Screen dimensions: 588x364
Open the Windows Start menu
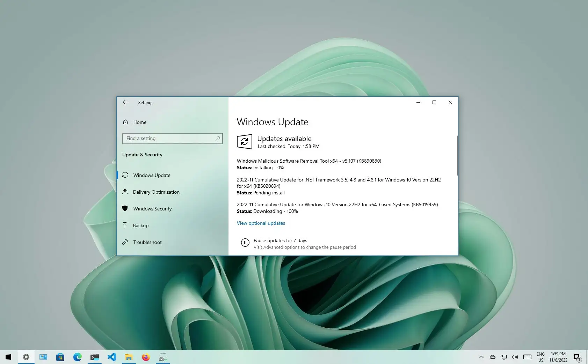[x=8, y=357]
